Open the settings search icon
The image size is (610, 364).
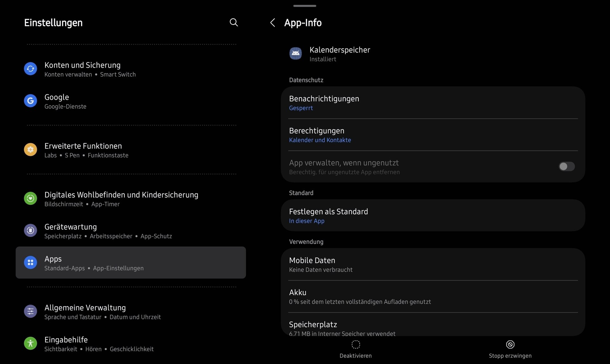234,22
